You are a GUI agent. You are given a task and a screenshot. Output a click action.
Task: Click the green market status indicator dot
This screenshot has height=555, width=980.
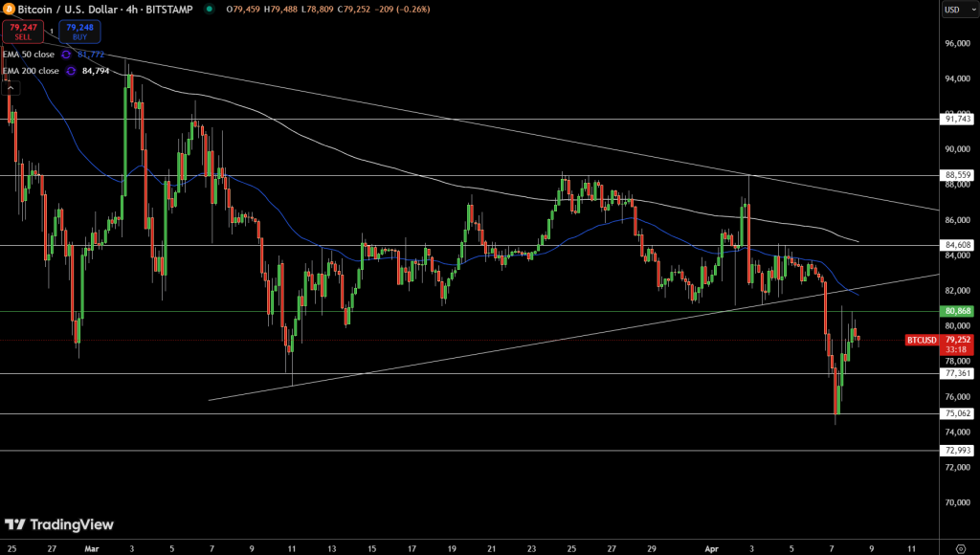point(209,10)
